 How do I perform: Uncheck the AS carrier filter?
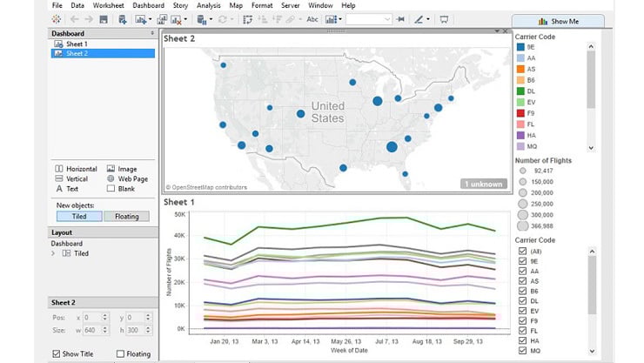coord(522,281)
